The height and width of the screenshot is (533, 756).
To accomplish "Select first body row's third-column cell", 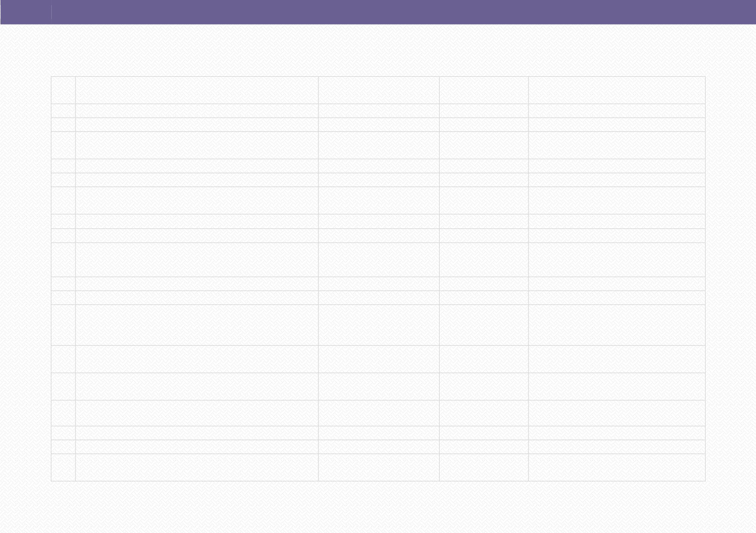I will coord(379,111).
